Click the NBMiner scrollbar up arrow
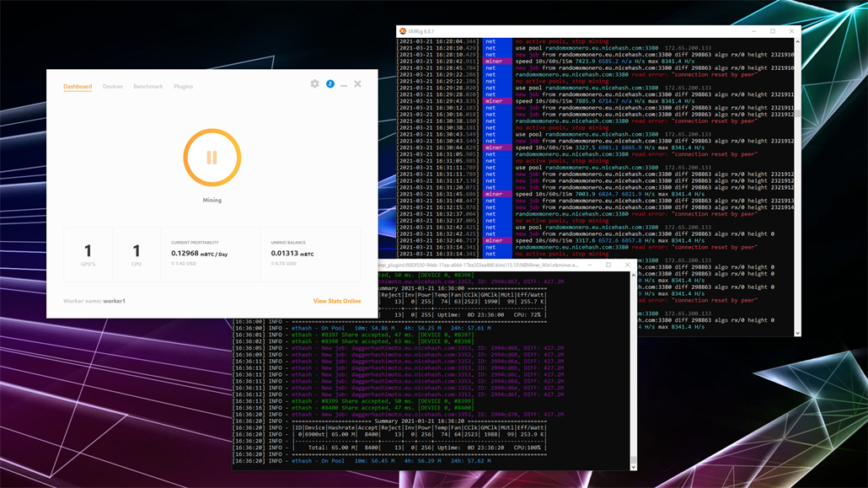Image resolution: width=868 pixels, height=488 pixels. click(x=634, y=275)
